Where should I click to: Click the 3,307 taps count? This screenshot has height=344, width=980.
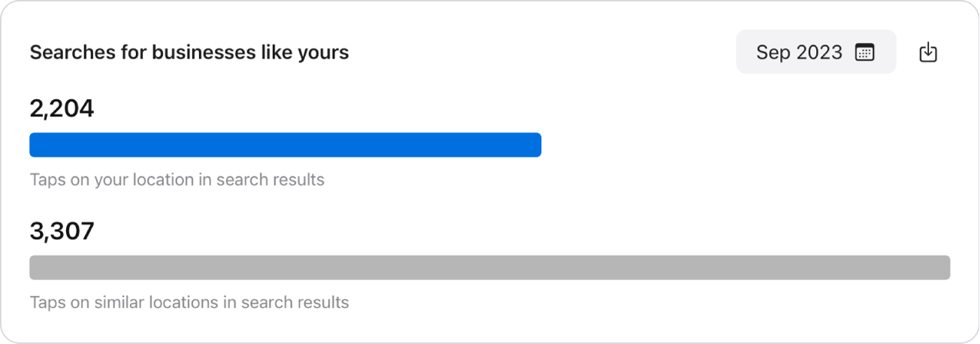pyautogui.click(x=62, y=231)
